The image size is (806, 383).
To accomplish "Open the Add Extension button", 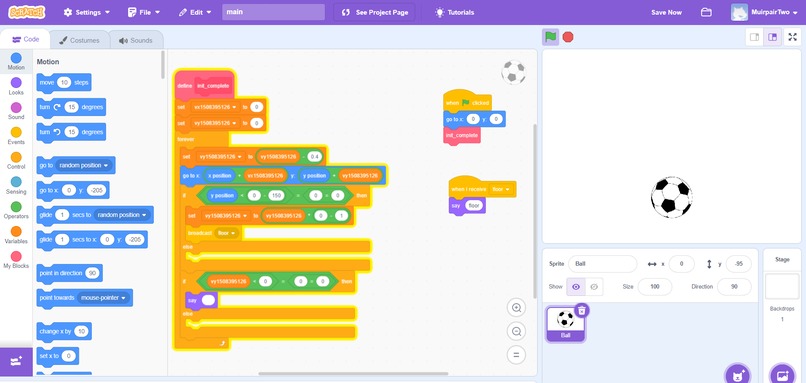I will [x=16, y=361].
